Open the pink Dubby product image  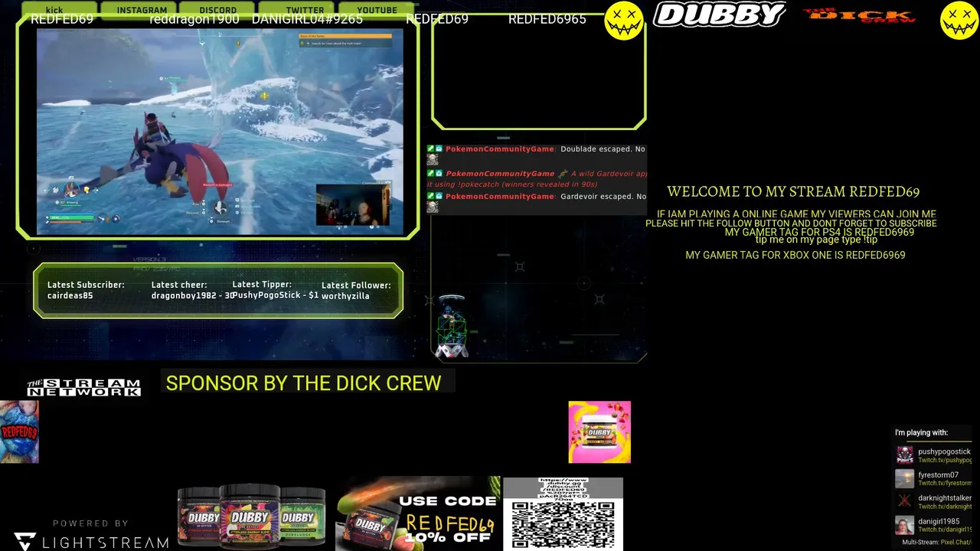pyautogui.click(x=599, y=432)
